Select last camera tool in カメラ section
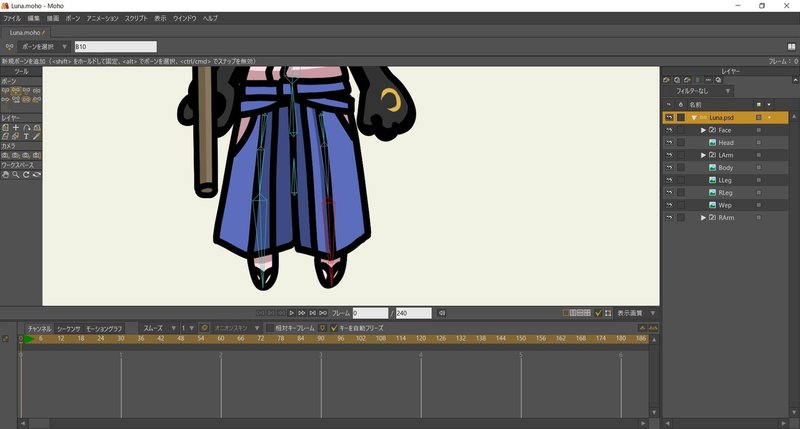Image resolution: width=800 pixels, height=429 pixels. coord(36,156)
